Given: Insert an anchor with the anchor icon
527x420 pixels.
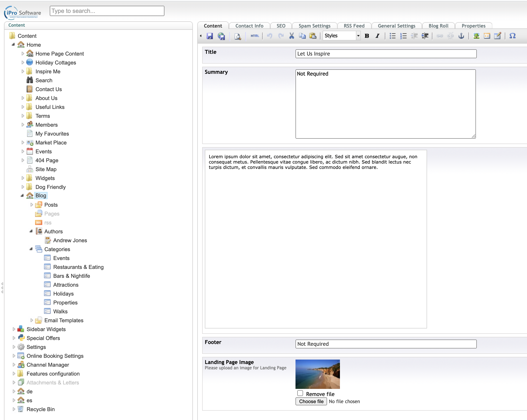Looking at the screenshot, I should point(461,36).
